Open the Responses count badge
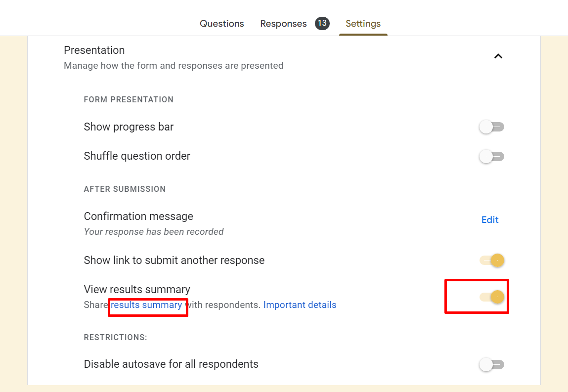The width and height of the screenshot is (568, 392). 322,23
